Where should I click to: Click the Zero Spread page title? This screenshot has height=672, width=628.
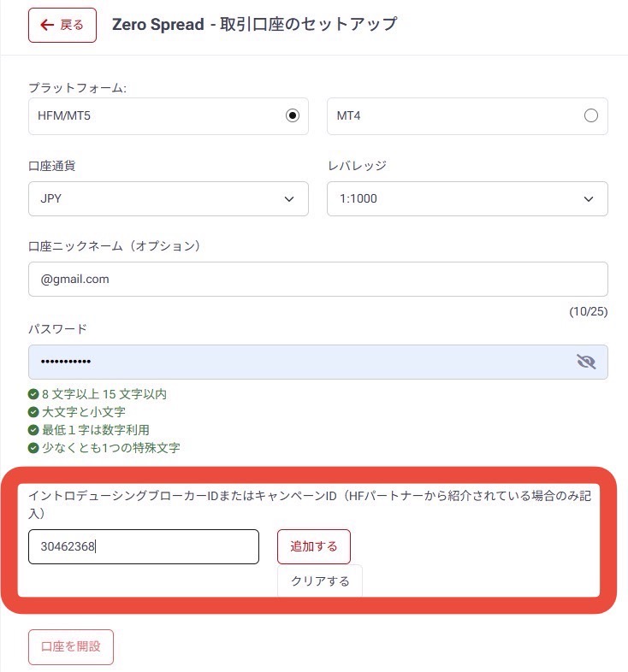254,24
